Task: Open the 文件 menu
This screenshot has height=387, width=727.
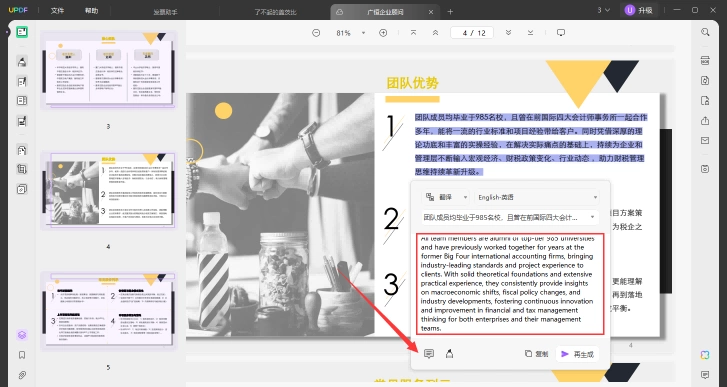Action: (57, 10)
